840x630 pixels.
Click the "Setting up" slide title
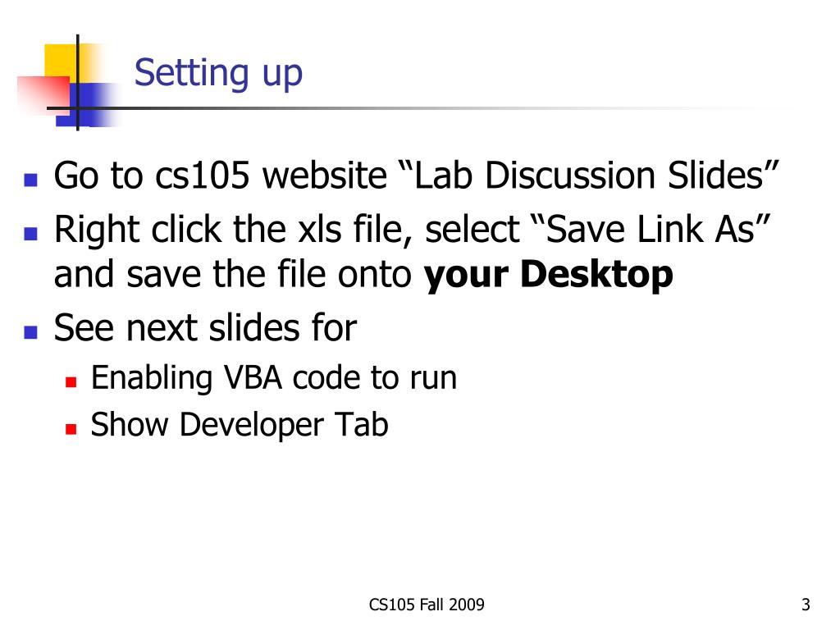pos(218,73)
